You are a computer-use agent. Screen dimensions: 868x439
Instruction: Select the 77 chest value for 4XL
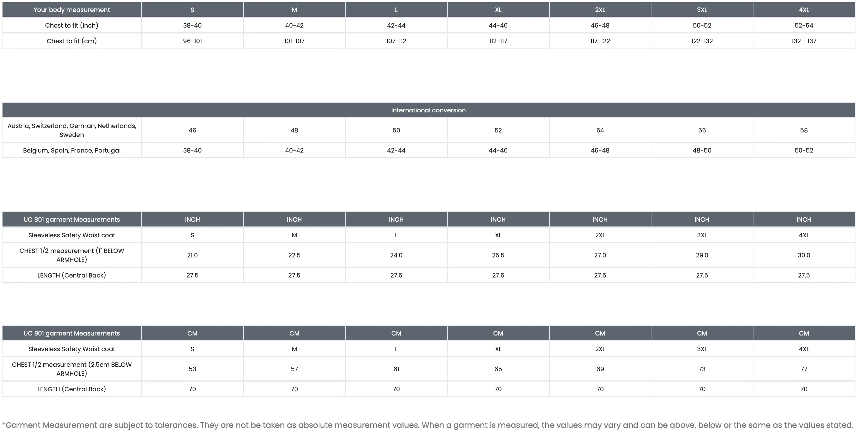[804, 369]
